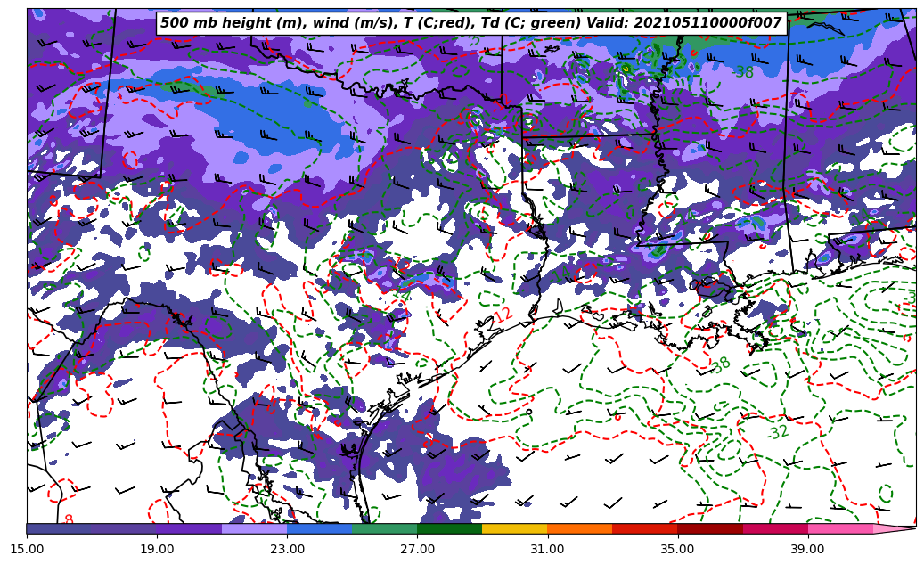Click the dark slate 15–17 colorbar segment
This screenshot has width=924, height=564.
59,528
